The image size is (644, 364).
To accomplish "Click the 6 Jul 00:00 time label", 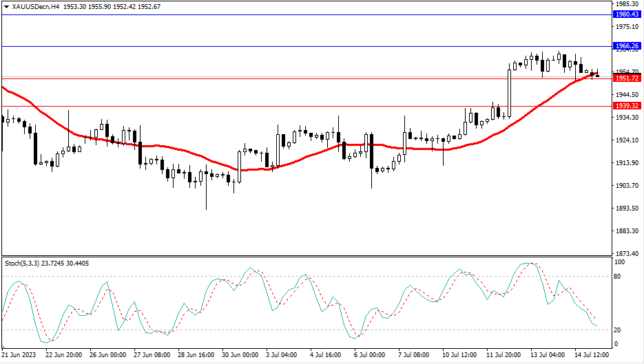I will pos(371,355).
